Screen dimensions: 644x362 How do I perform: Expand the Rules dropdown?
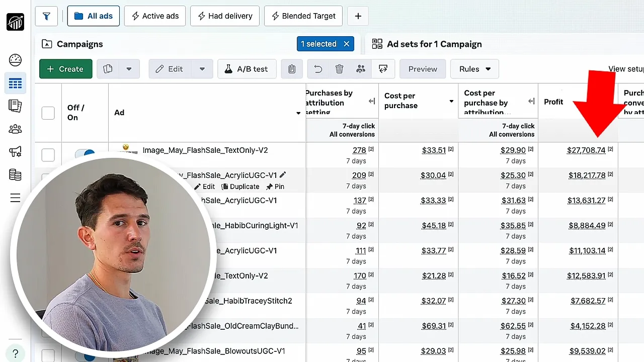[474, 69]
